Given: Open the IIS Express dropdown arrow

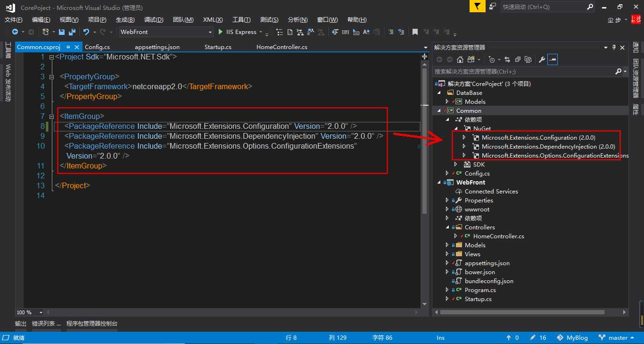Looking at the screenshot, I should pos(261,32).
